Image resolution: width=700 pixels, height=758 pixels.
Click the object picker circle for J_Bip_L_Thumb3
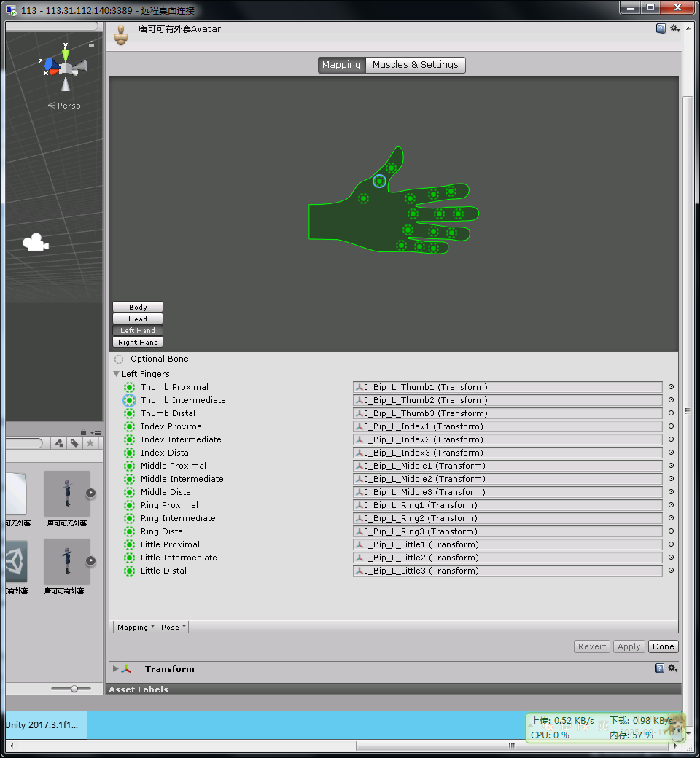[671, 413]
